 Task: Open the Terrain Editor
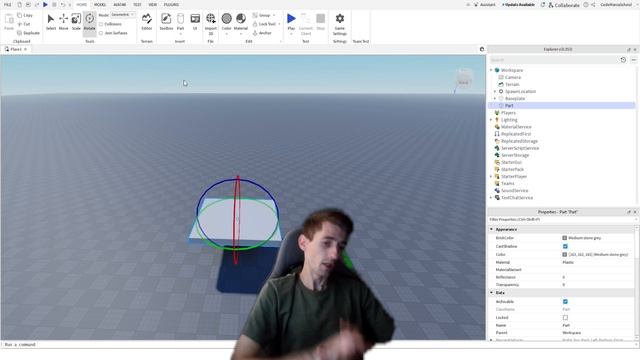tap(147, 22)
